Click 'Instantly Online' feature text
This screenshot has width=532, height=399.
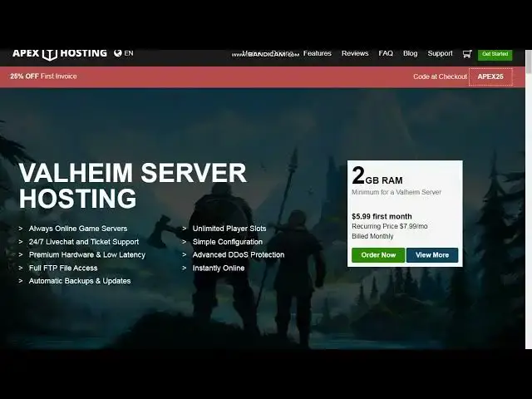coord(219,268)
